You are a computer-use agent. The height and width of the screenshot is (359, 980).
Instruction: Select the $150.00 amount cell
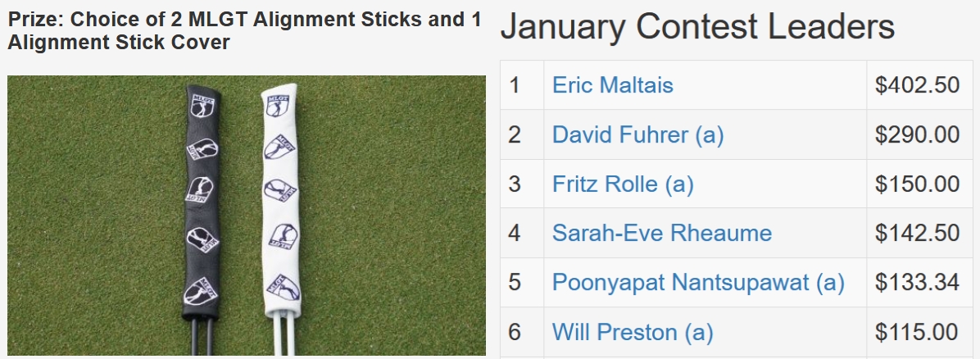(x=917, y=184)
